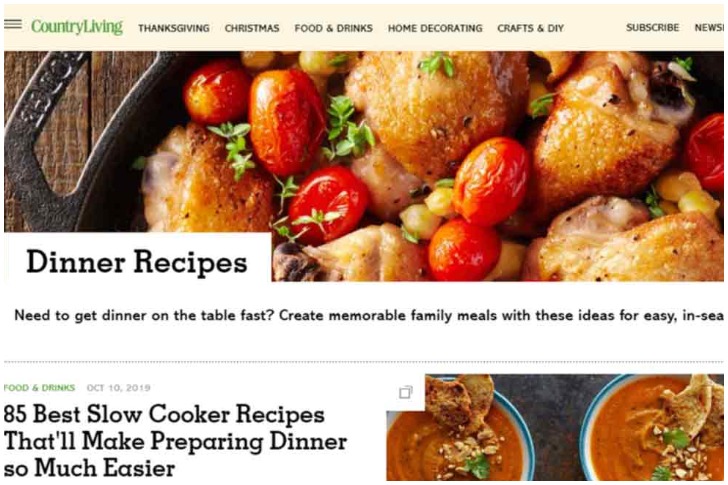Open the hamburger menu icon
The height and width of the screenshot is (485, 728).
(x=13, y=24)
